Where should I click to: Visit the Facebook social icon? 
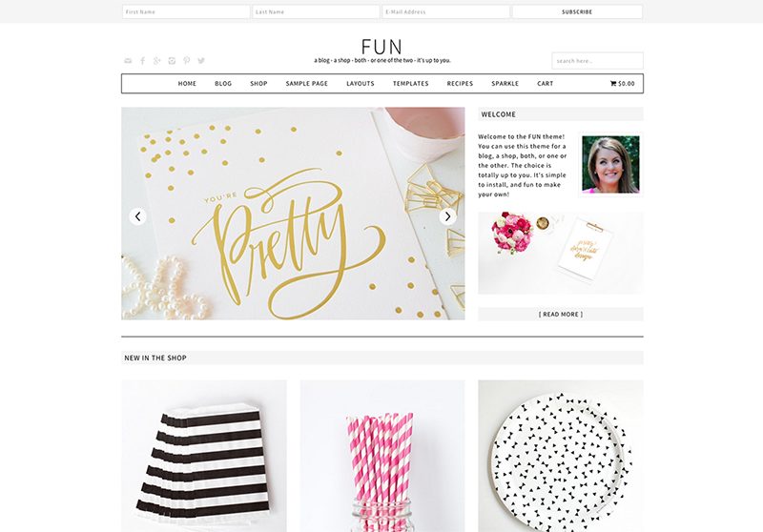142,61
